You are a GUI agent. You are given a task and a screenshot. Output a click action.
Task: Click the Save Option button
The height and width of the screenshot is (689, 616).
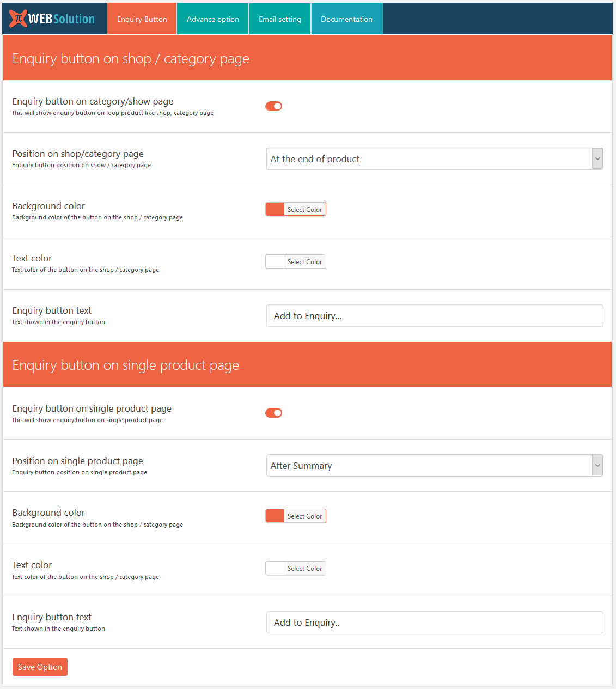coord(40,667)
